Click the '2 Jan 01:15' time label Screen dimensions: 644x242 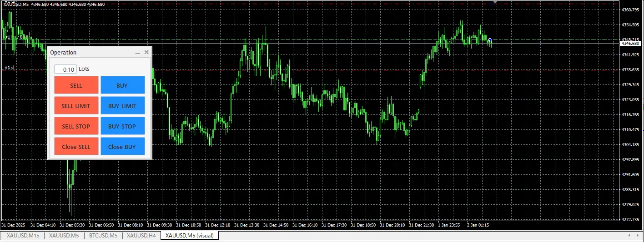click(x=478, y=225)
